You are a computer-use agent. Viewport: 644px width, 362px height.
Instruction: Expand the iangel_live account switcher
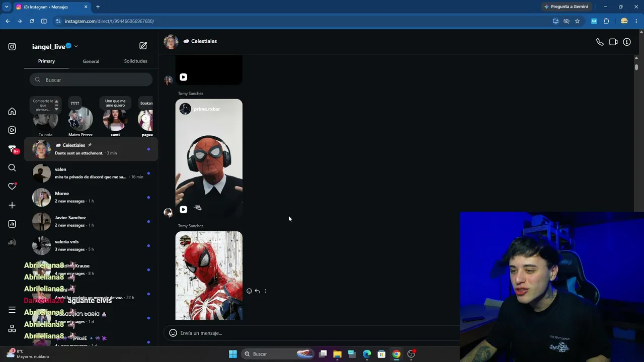point(76,46)
